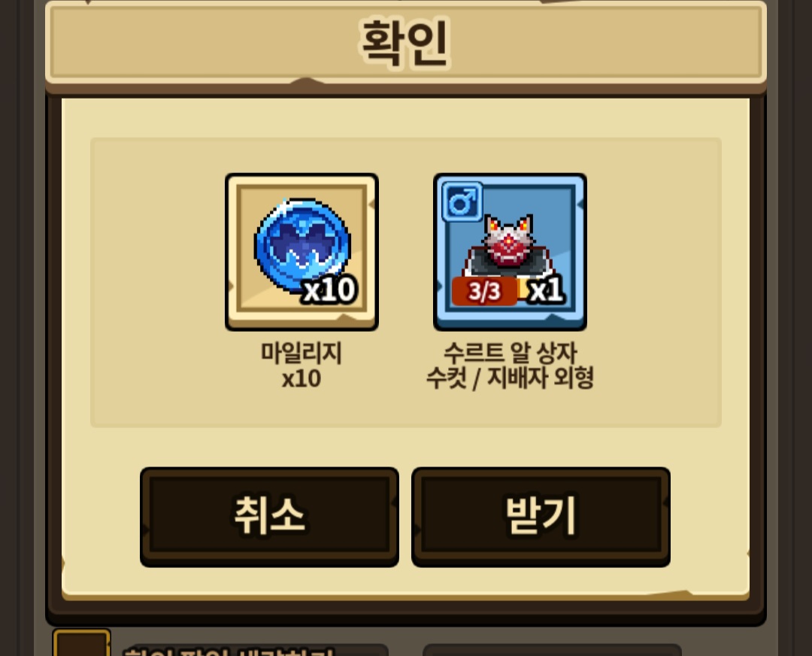Click the 확인 title banner
Viewport: 812px width, 656px height.
click(406, 43)
